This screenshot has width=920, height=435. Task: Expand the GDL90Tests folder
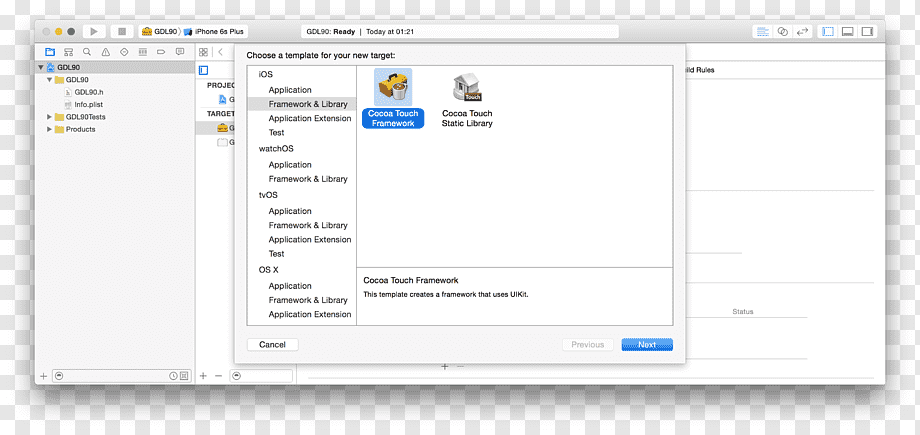point(49,117)
